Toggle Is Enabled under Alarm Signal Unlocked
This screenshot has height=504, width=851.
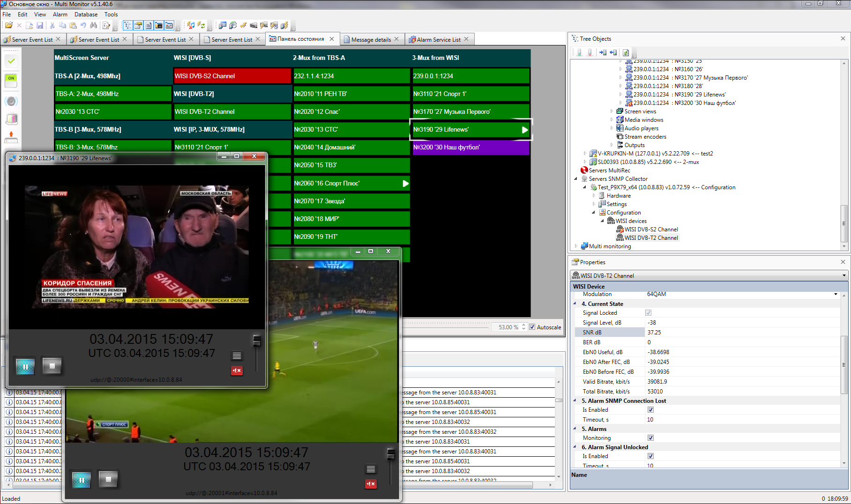650,456
